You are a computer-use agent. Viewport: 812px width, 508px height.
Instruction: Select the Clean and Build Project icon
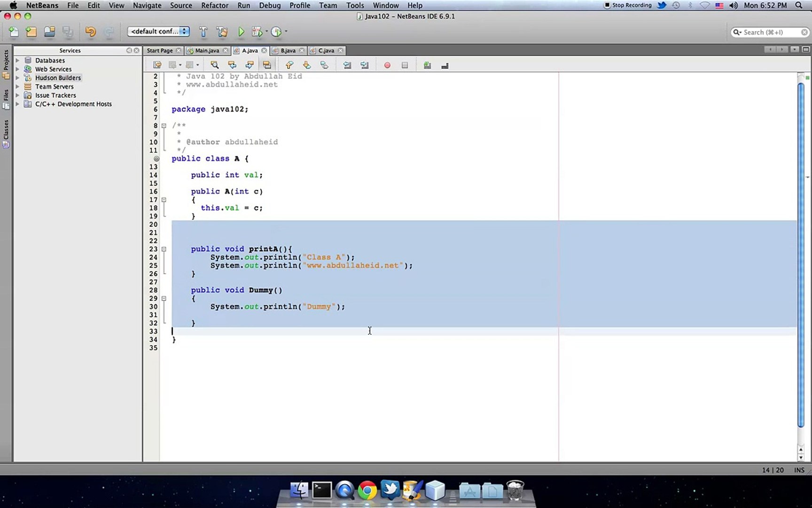(222, 32)
